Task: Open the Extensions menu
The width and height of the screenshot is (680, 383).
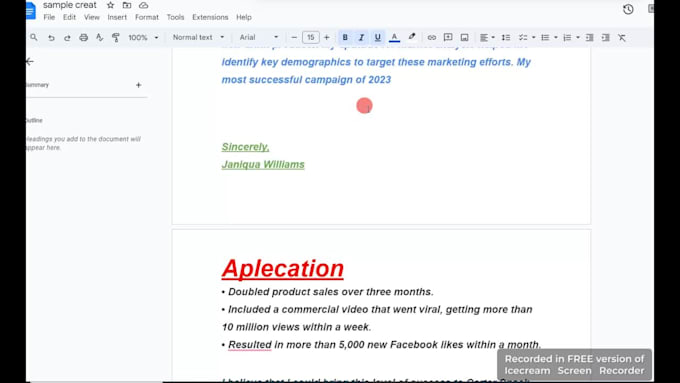Action: click(x=210, y=17)
